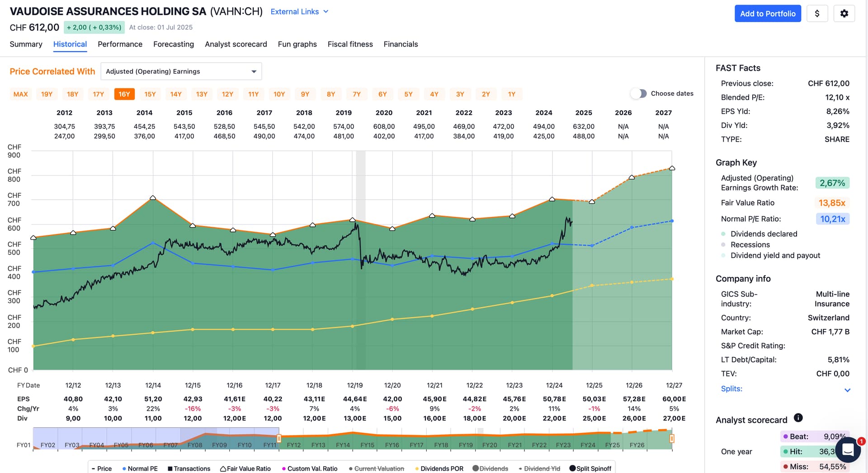Click the Normal P/E Ratio 10,21x badge
The width and height of the screenshot is (868, 473).
832,219
